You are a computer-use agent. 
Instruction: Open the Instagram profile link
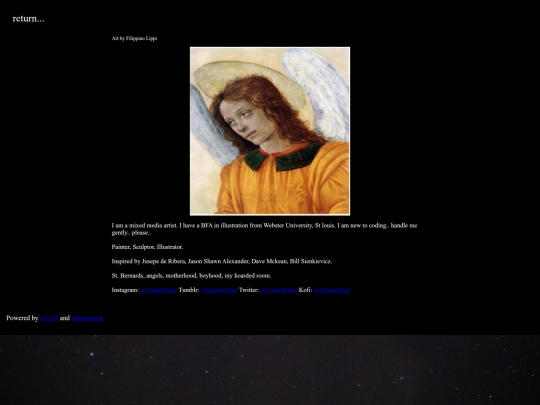tap(159, 290)
